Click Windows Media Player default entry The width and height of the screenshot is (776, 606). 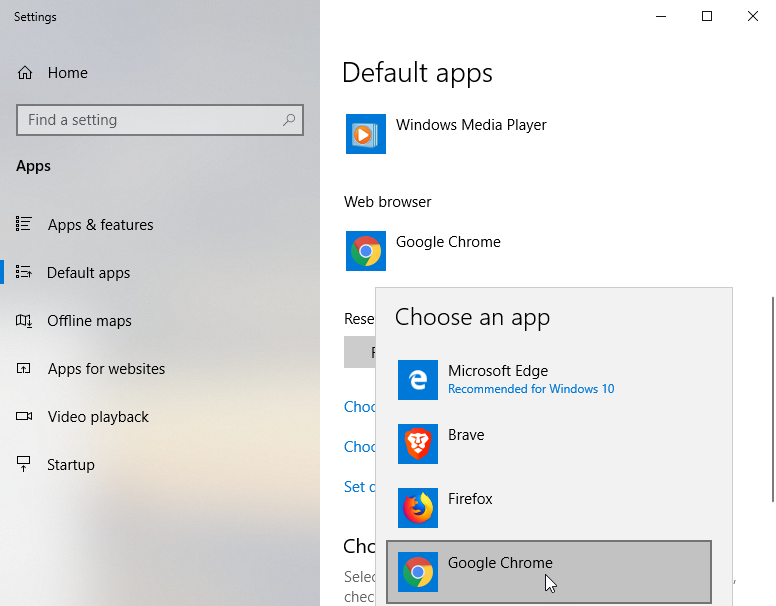pos(448,134)
